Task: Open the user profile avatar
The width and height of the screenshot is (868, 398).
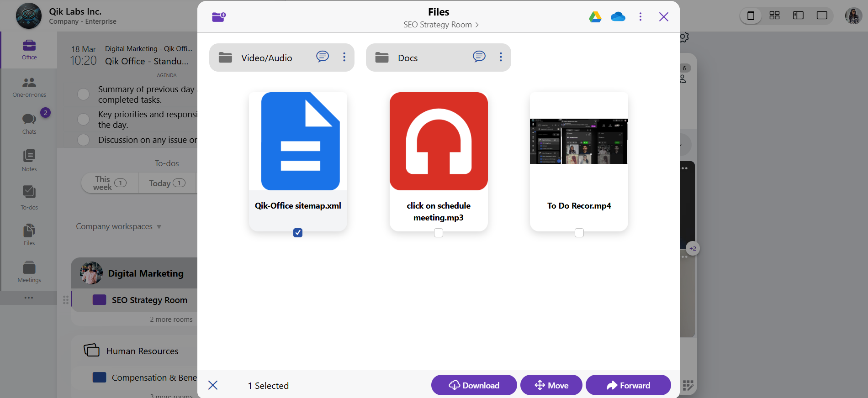Action: coord(853,16)
